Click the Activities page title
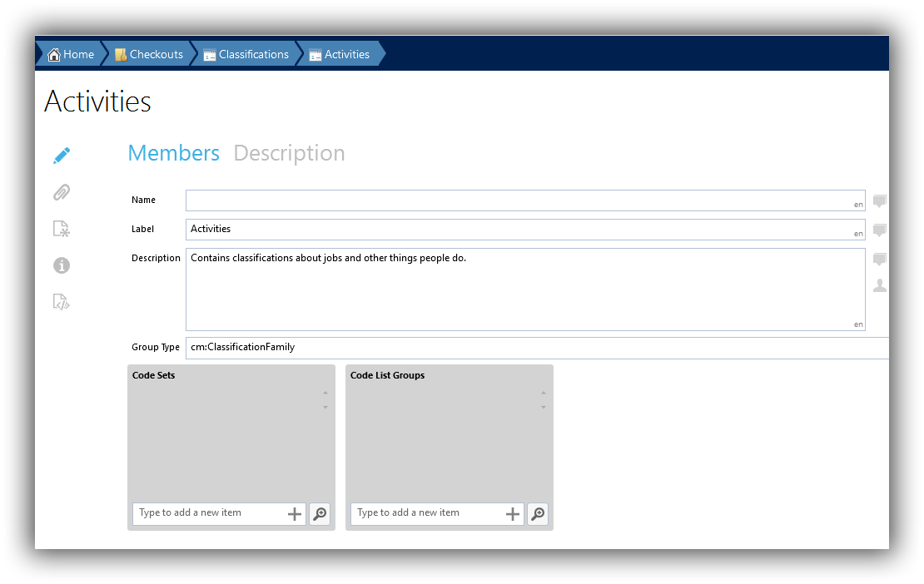Viewport: 924px width, 584px height. coord(98,101)
